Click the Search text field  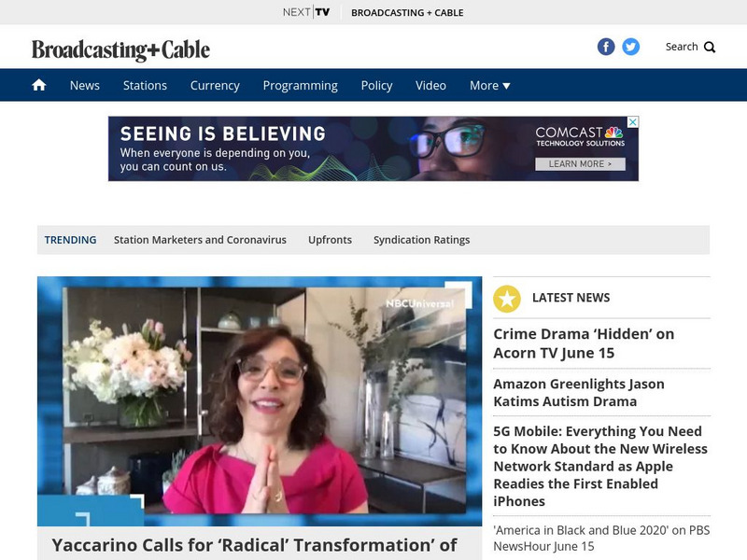click(682, 47)
